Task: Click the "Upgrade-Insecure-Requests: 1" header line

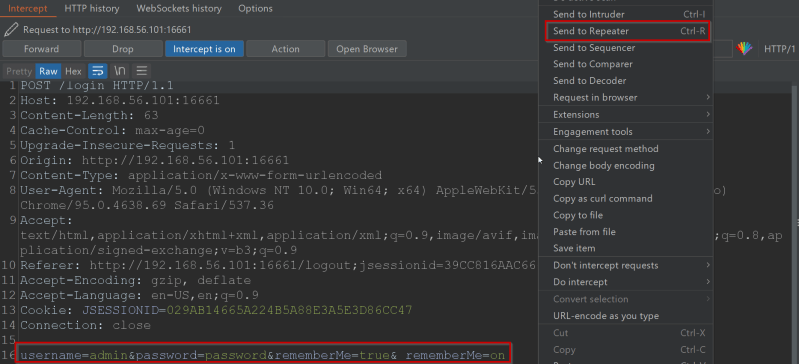Action: coord(127,145)
